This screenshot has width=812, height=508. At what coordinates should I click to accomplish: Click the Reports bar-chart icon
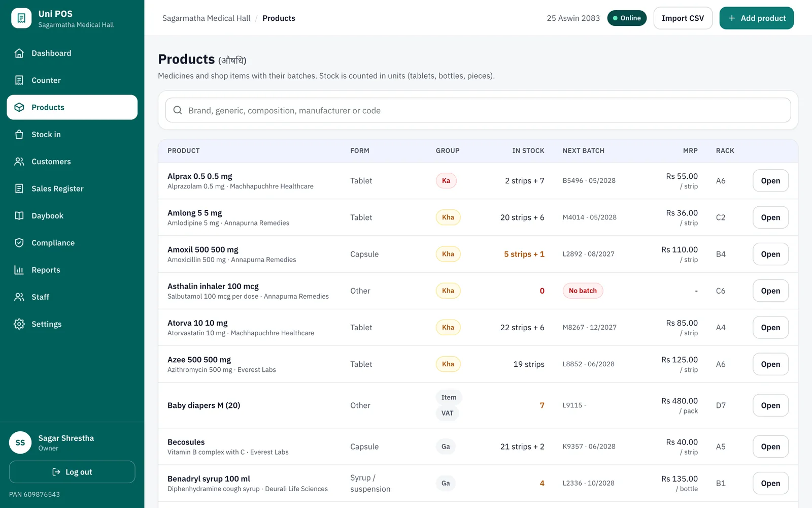tap(19, 270)
